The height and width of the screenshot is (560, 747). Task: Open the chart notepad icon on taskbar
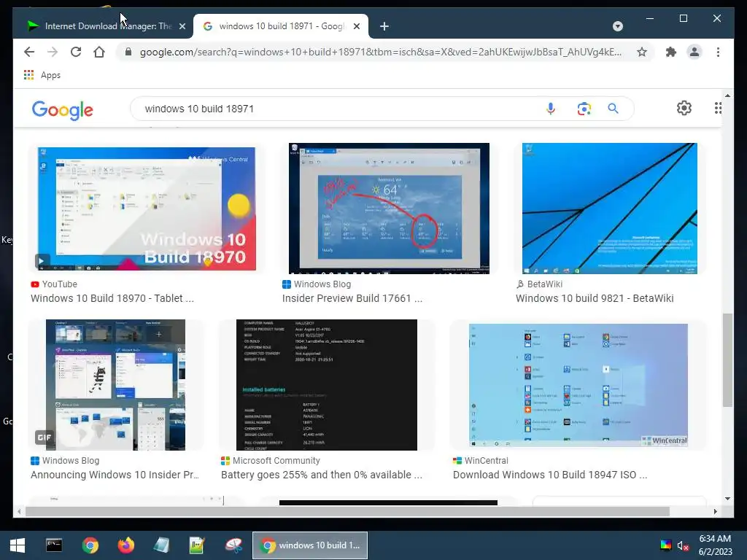[197, 545]
